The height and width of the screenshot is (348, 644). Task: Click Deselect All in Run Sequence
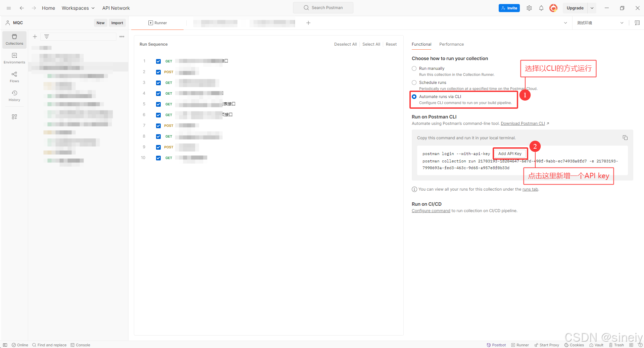click(x=345, y=44)
